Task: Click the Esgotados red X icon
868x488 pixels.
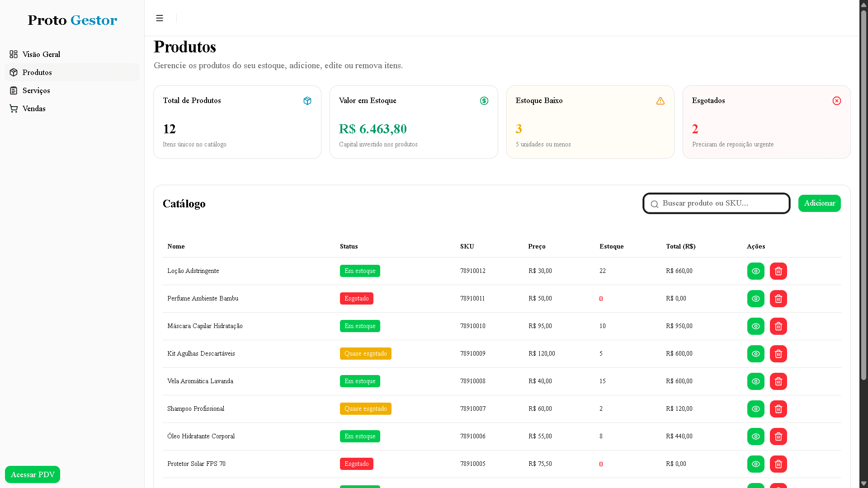Action: pyautogui.click(x=836, y=101)
